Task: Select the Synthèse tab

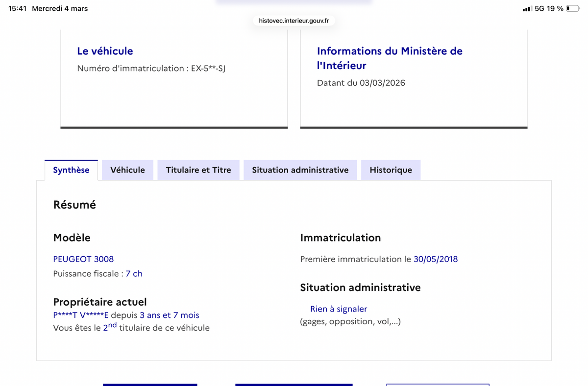Action: pyautogui.click(x=71, y=170)
